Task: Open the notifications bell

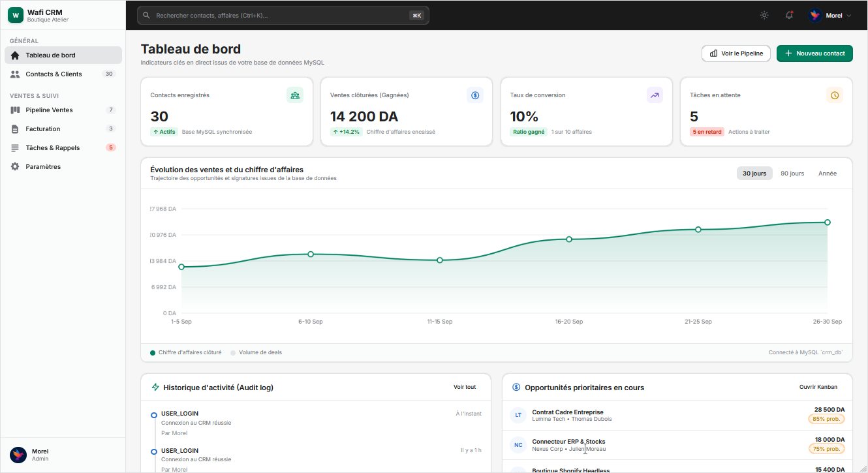Action: (x=789, y=15)
